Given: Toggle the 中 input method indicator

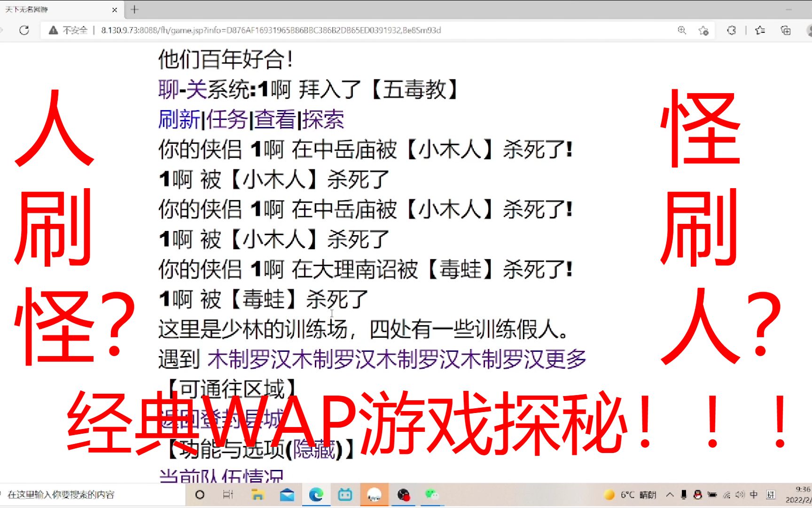Looking at the screenshot, I should (x=754, y=495).
